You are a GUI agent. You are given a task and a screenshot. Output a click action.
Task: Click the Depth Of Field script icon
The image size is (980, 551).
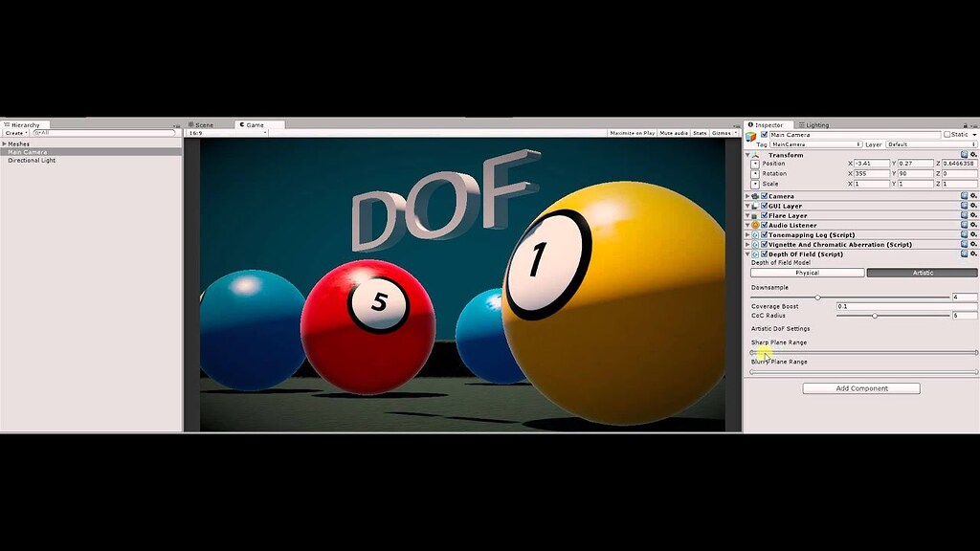click(x=754, y=253)
